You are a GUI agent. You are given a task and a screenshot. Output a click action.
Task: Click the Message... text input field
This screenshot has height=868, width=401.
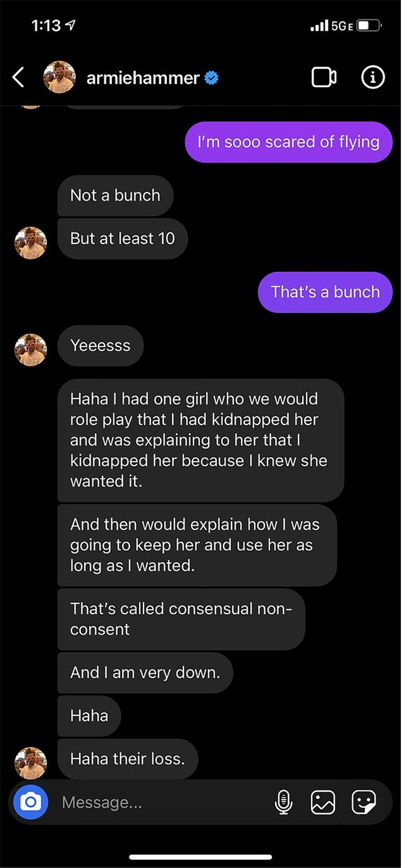[164, 802]
